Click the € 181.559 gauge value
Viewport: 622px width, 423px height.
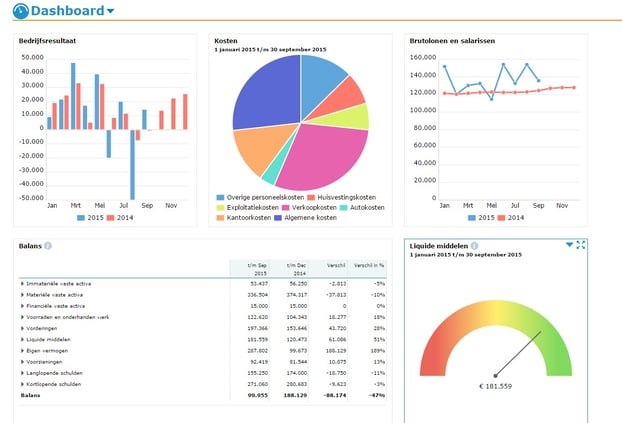(x=495, y=386)
